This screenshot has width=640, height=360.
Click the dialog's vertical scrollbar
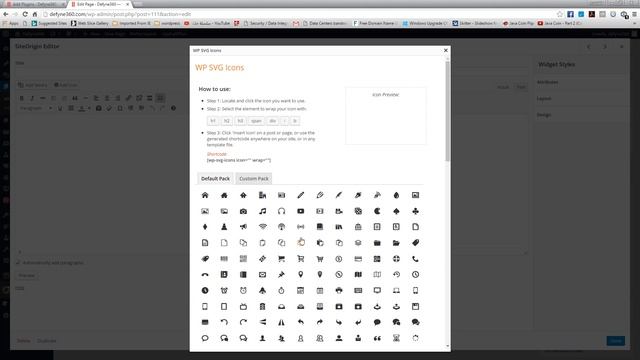pyautogui.click(x=447, y=111)
